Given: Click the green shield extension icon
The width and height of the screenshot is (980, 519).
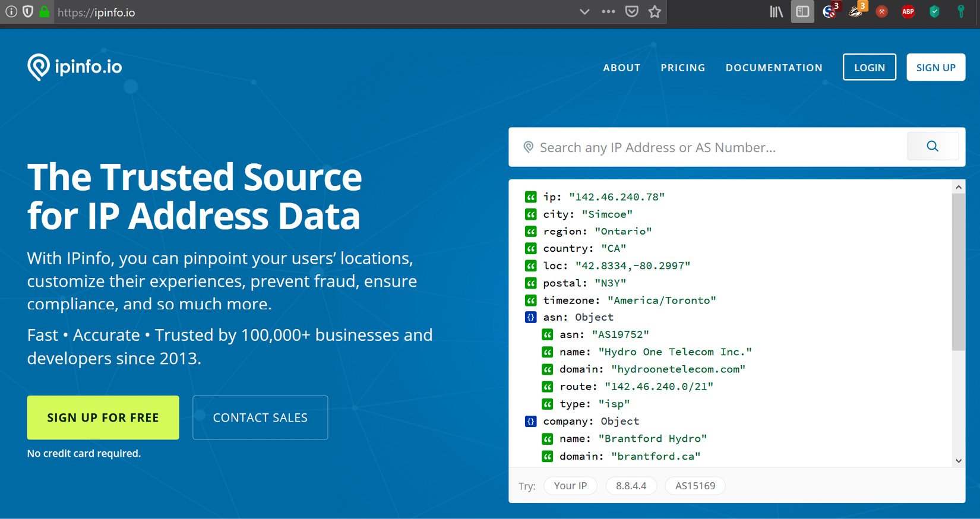Looking at the screenshot, I should tap(934, 12).
